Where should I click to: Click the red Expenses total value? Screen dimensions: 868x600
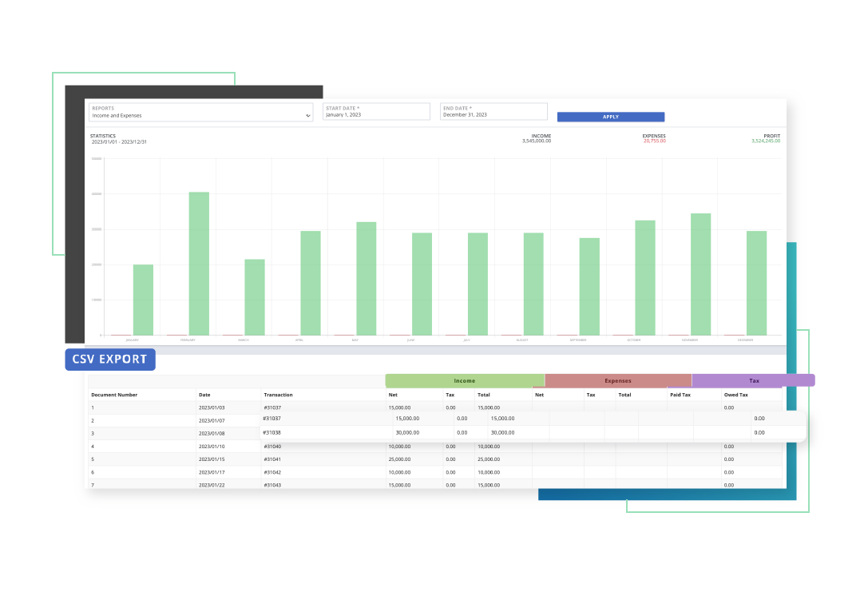[654, 141]
